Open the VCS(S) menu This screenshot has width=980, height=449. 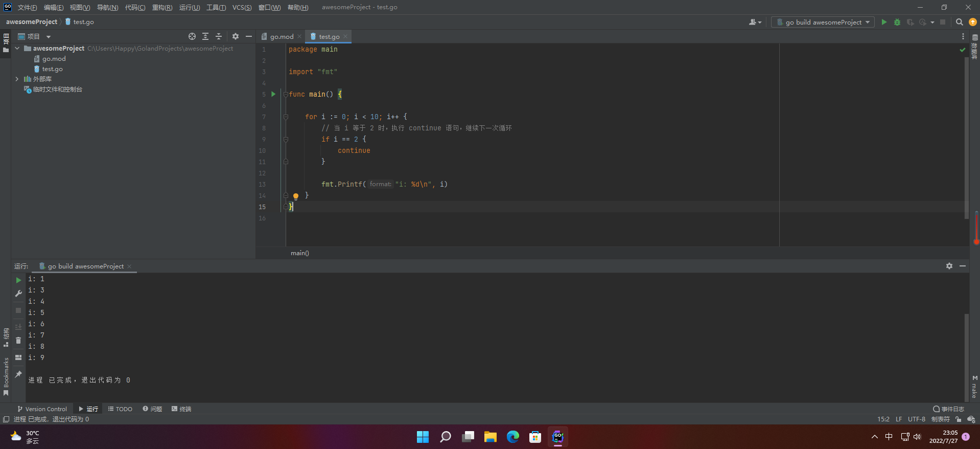(x=242, y=7)
